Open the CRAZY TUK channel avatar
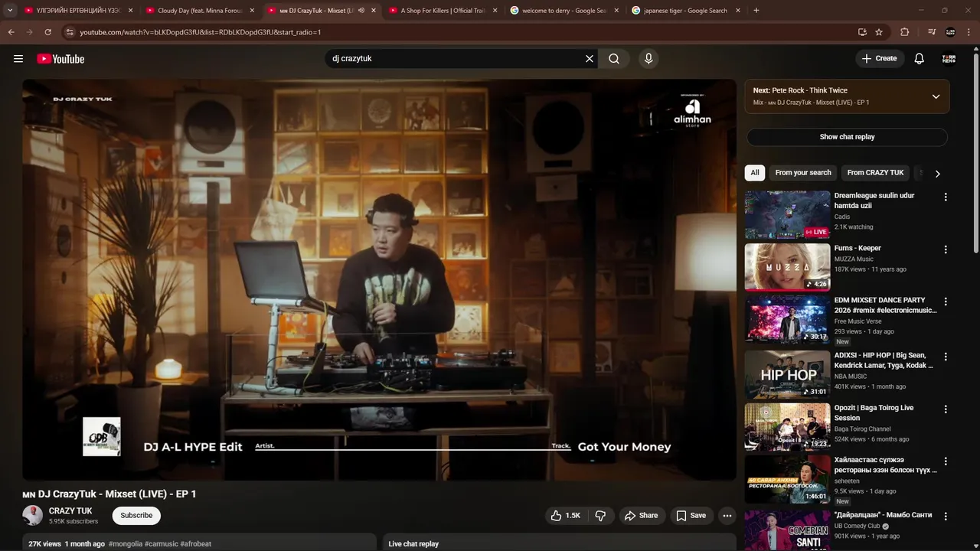980x551 pixels. 33,516
